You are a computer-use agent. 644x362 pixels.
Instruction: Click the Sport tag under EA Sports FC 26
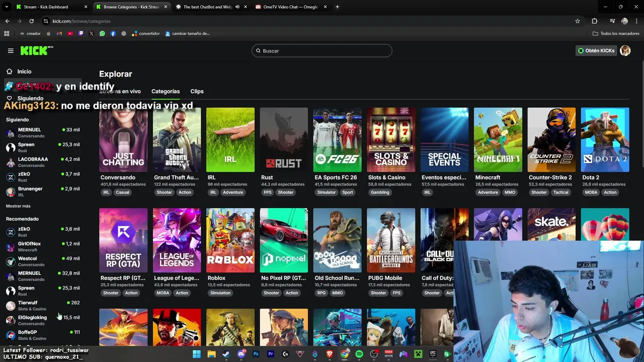coord(348,192)
